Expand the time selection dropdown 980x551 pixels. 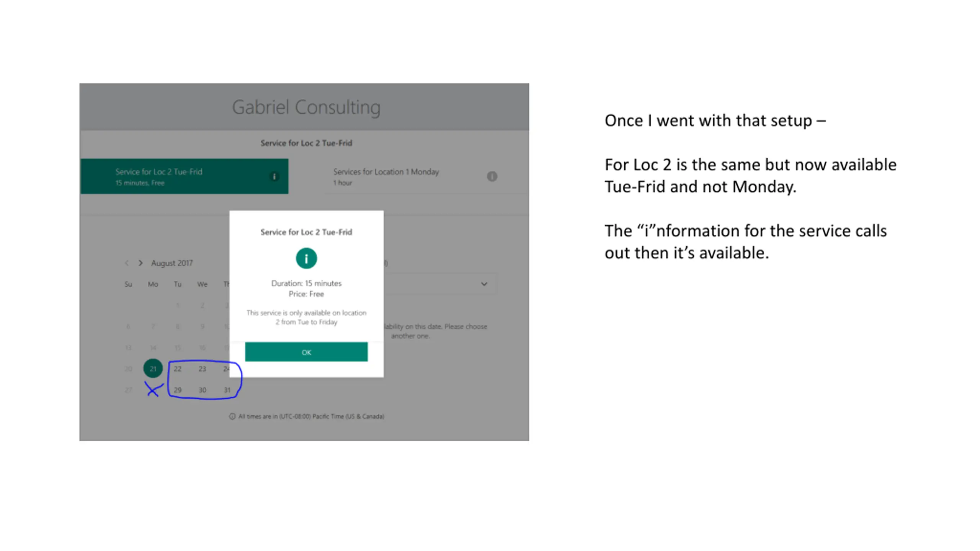(484, 284)
